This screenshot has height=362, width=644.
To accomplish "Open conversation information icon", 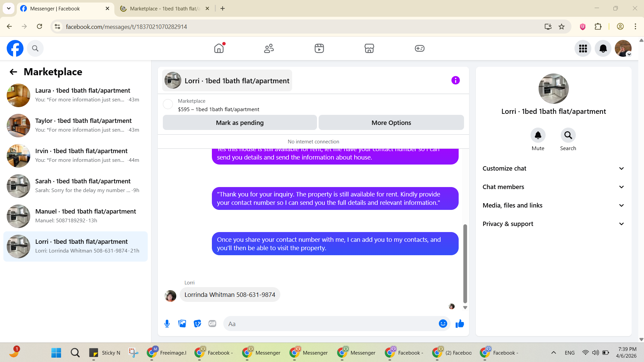I will pos(456,80).
